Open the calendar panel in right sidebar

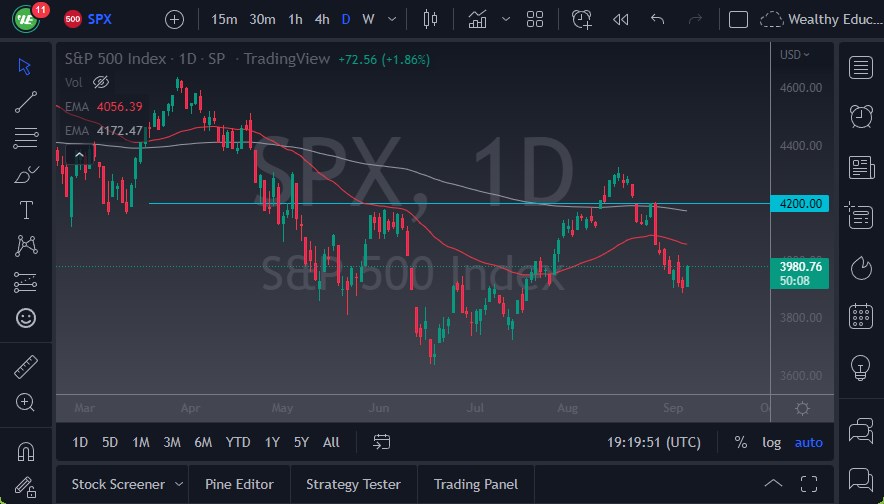(x=860, y=317)
